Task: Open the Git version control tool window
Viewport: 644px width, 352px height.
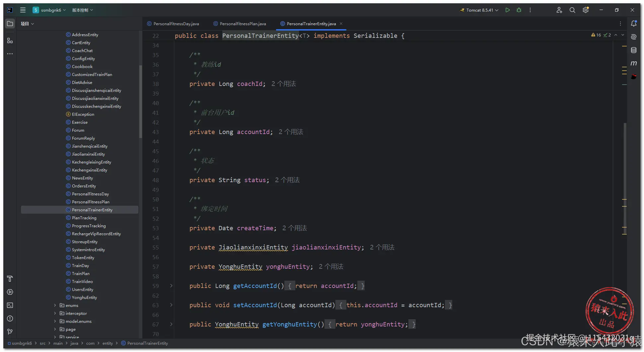Action: tap(10, 332)
